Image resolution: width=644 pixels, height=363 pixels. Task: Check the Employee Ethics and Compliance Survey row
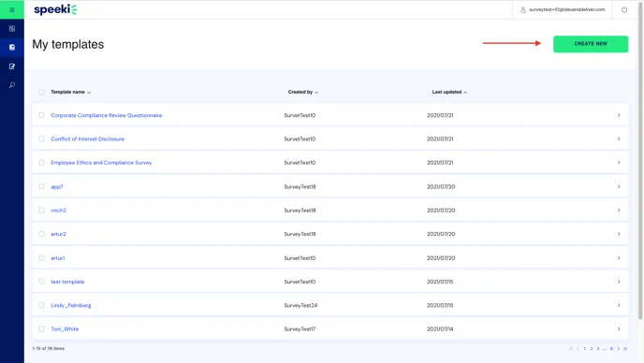[x=41, y=163]
